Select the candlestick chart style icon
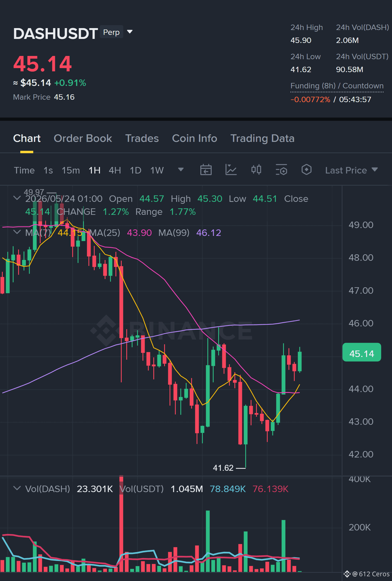This screenshot has height=581, width=392. 256,170
